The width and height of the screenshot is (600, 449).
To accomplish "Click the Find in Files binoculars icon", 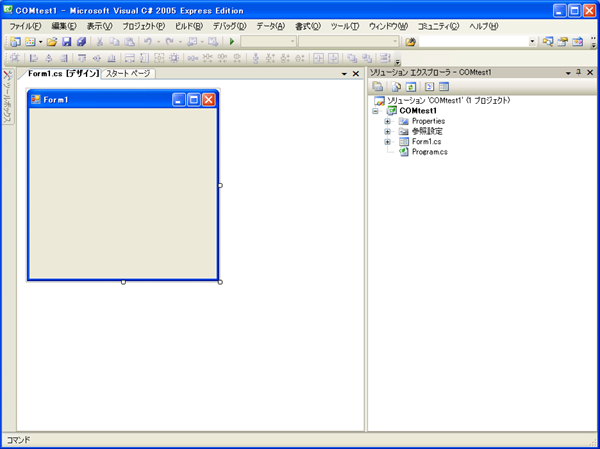I will 410,42.
